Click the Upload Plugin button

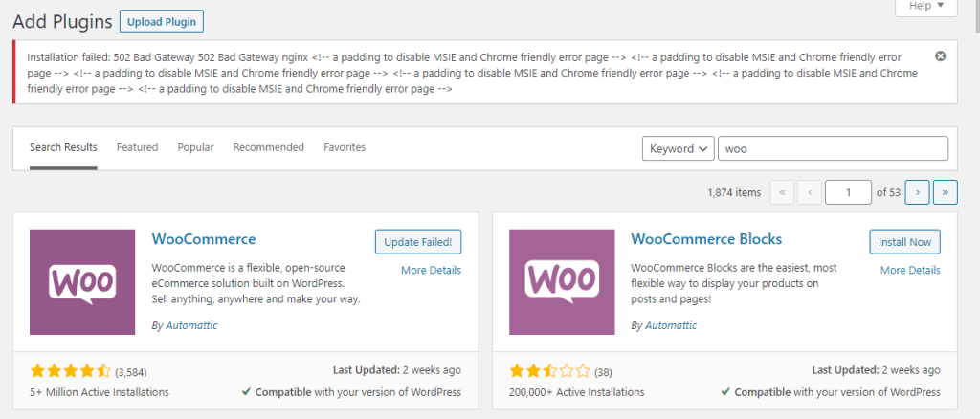[x=162, y=22]
